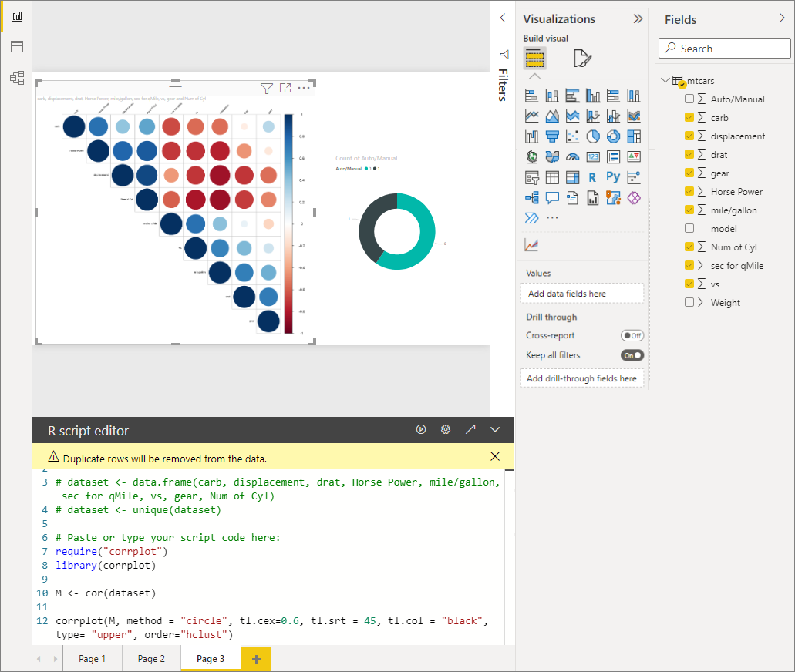Enable Cross-report drill through
This screenshot has width=795, height=672.
(632, 335)
